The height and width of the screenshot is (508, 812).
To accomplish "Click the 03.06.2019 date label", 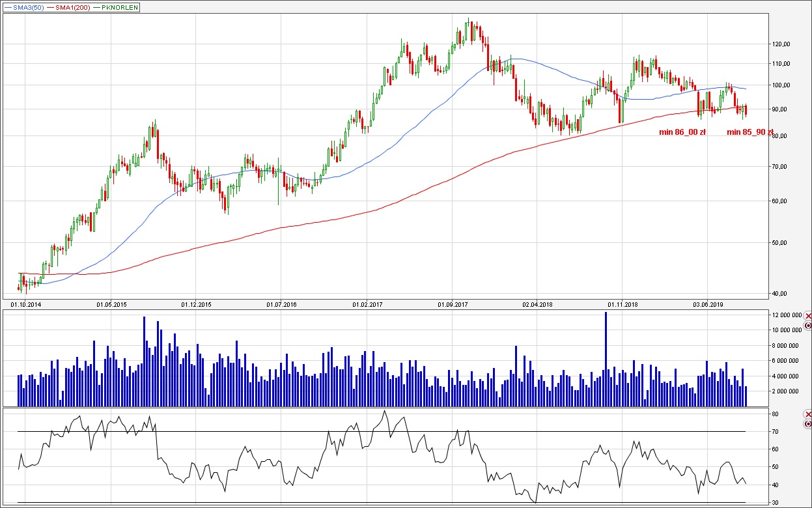I will (x=708, y=304).
